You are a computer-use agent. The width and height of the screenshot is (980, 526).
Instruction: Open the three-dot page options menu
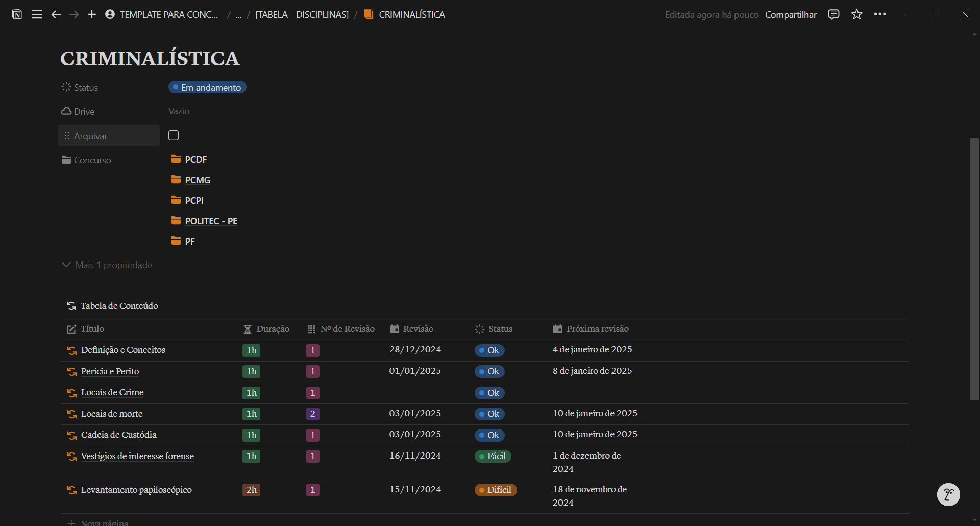[880, 14]
